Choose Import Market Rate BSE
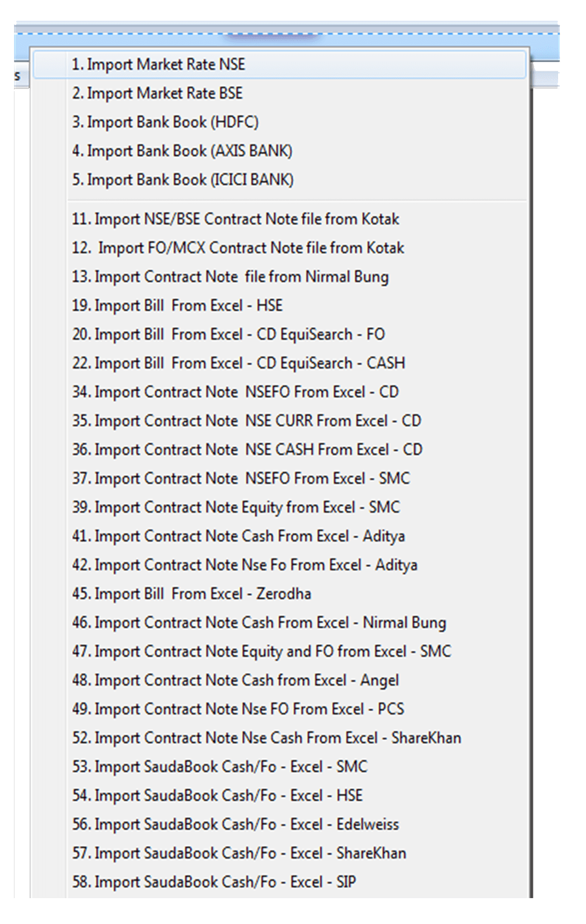Screen dimensions: 586x924 [280, 94]
